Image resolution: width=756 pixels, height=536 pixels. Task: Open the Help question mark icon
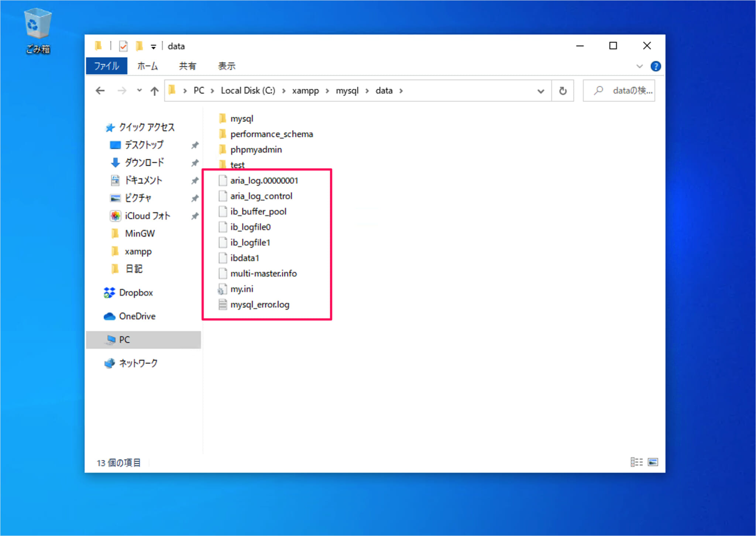pos(656,66)
